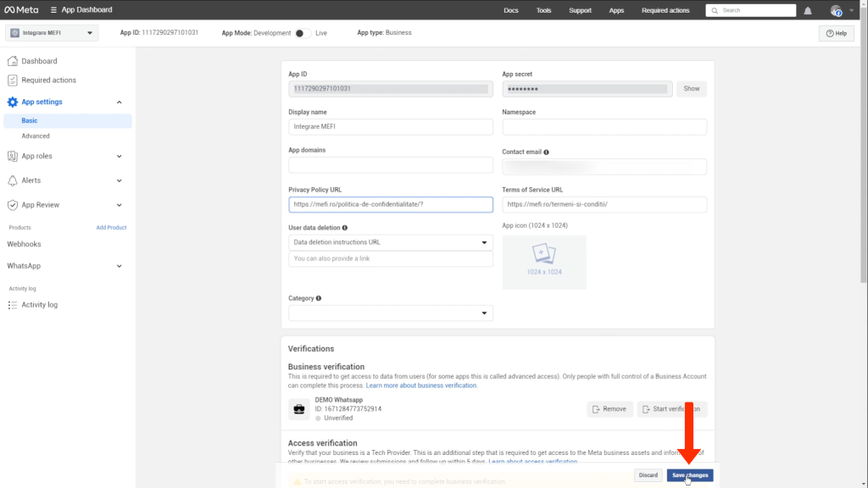Click the Namespace field
The height and width of the screenshot is (488, 868).
tap(604, 127)
